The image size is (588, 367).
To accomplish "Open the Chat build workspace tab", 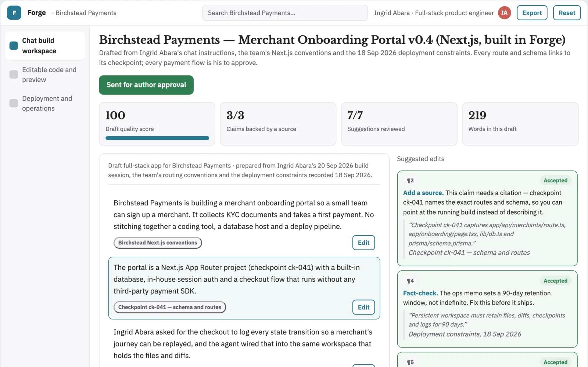I will tap(45, 46).
